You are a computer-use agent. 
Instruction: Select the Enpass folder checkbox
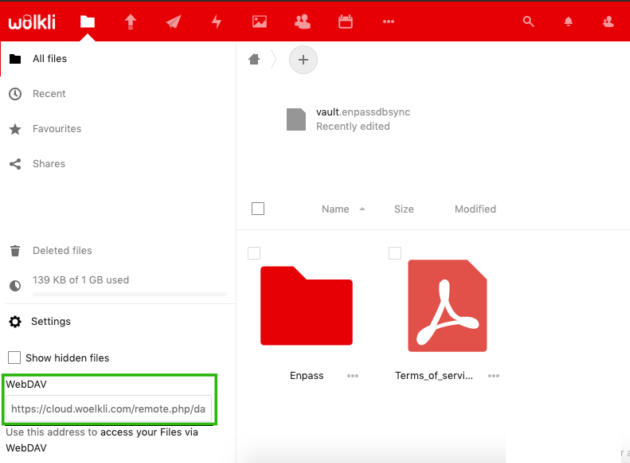(254, 253)
